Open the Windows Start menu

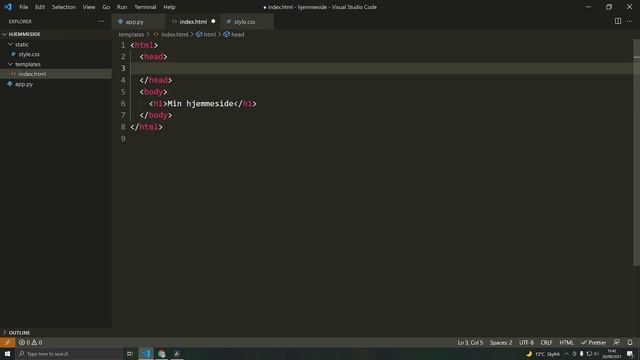[x=7, y=354]
